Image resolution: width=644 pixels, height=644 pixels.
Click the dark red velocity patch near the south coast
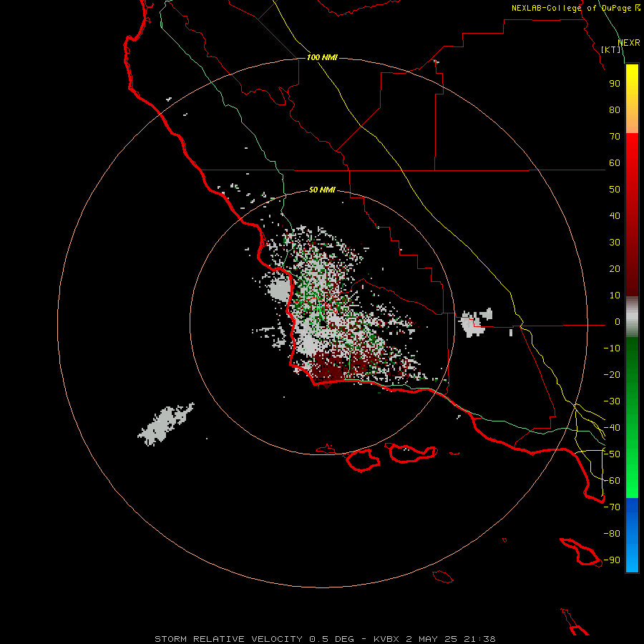(327, 369)
